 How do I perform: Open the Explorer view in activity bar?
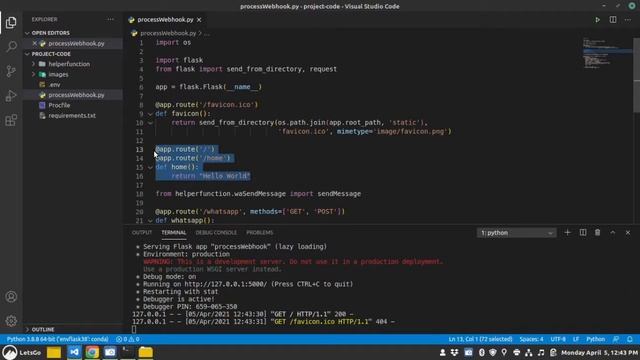(11, 22)
